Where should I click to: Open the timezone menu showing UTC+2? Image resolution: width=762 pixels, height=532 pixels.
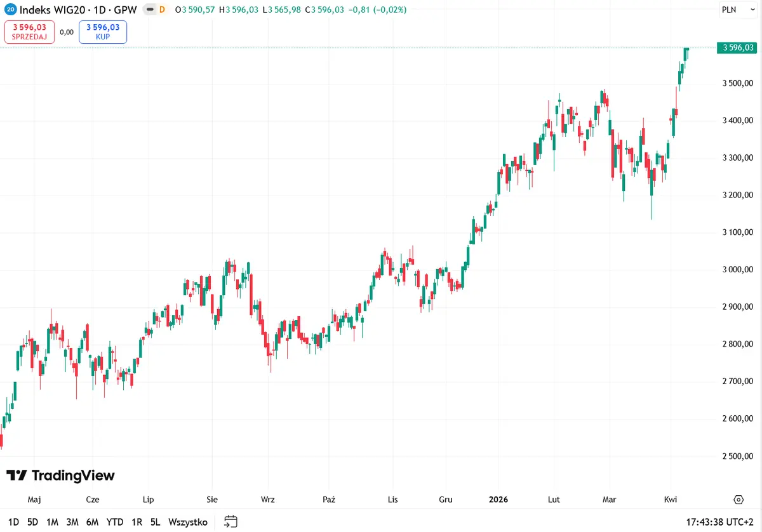721,522
